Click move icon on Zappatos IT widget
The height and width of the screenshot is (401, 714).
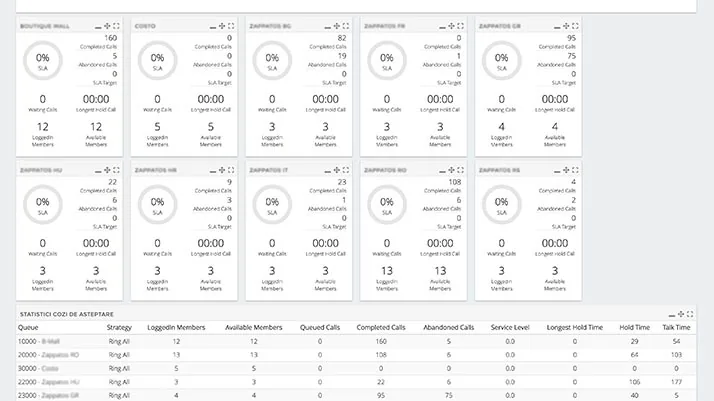click(x=337, y=170)
